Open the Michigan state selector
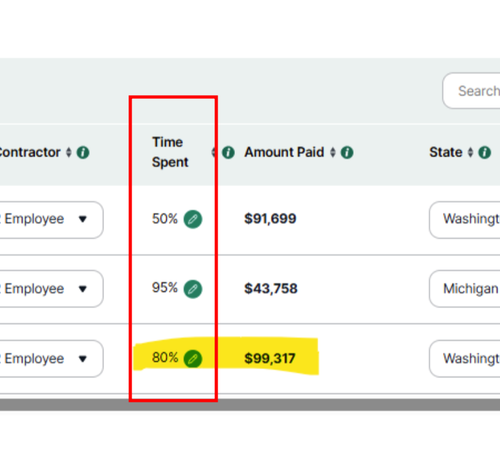 point(465,289)
